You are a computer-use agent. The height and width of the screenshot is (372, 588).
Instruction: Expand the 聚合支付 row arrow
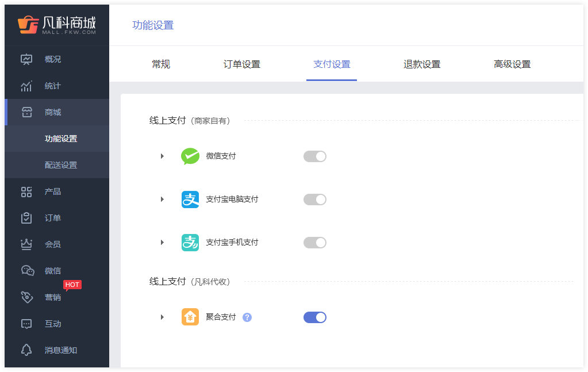(162, 317)
